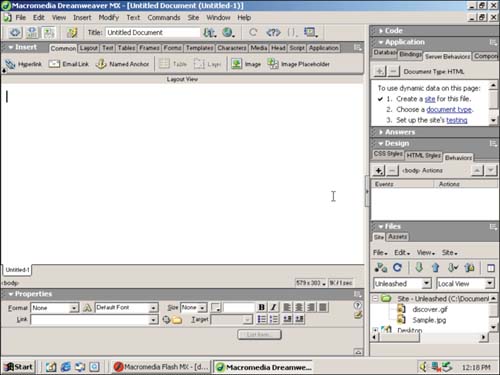500x375 pixels.
Task: Insert a Hyperlink from the Common tab
Action: [x=24, y=64]
